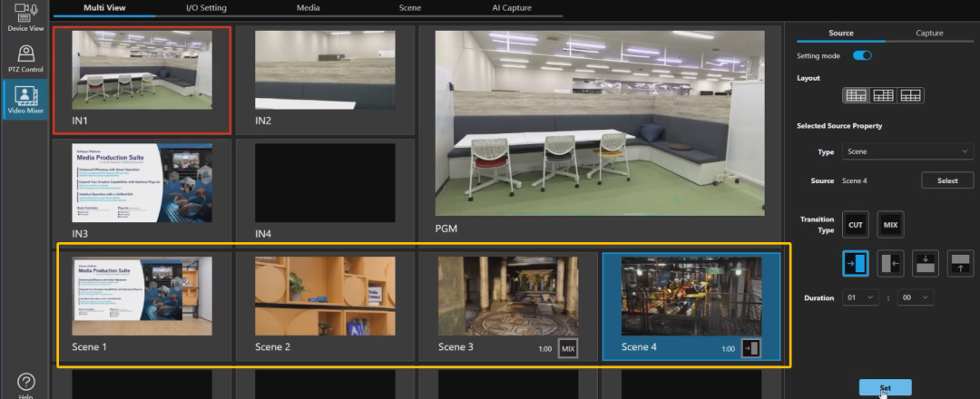The height and width of the screenshot is (399, 980).
Task: Open the Device View panel
Action: coord(25,17)
